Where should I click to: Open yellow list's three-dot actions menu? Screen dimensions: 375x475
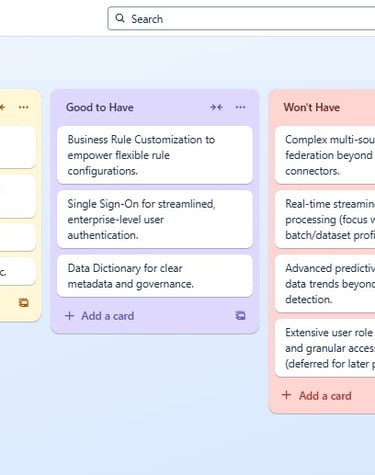click(x=23, y=107)
